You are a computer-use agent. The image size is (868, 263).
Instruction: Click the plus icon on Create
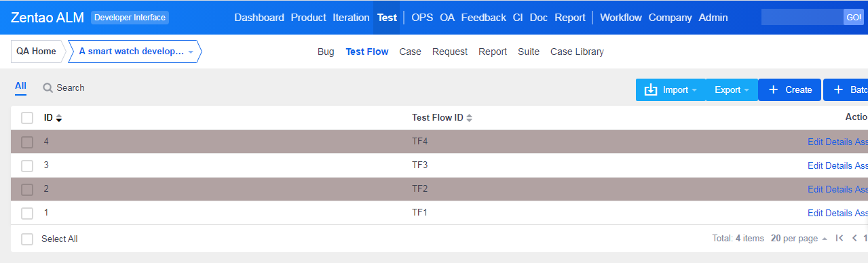[x=773, y=90]
